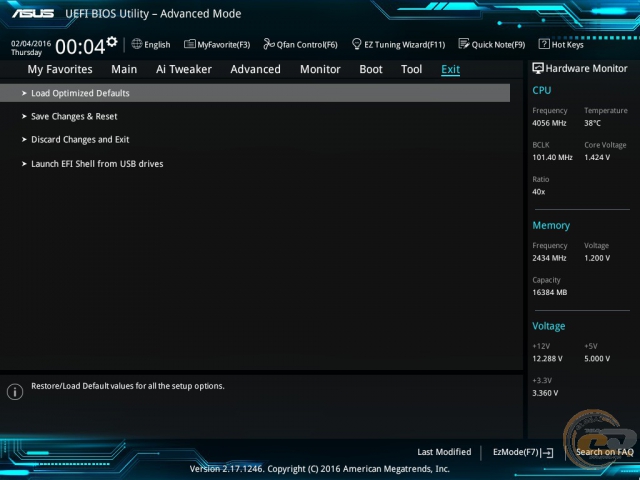Select Load Optimized Defaults

tap(255, 93)
